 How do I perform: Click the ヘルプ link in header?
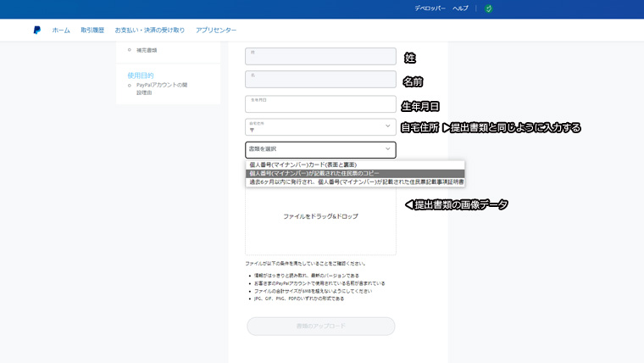[460, 8]
